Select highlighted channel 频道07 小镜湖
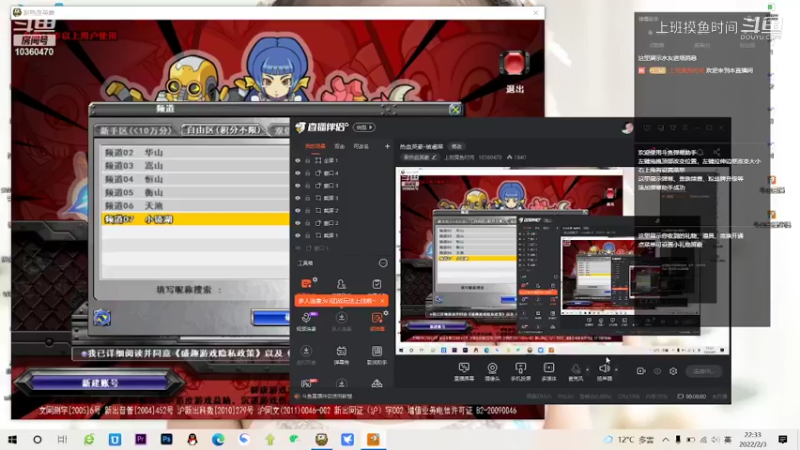 [195, 219]
